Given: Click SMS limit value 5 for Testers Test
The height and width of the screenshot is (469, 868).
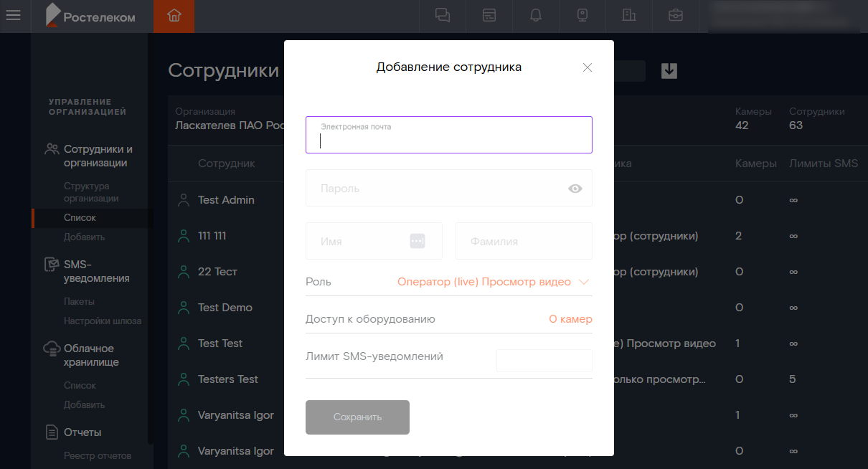Looking at the screenshot, I should tap(793, 379).
